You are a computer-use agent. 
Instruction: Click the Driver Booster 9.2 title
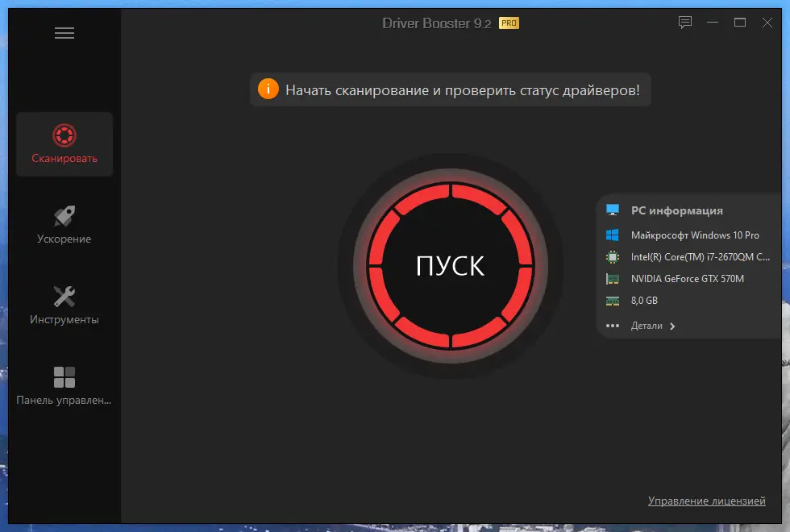click(x=436, y=23)
